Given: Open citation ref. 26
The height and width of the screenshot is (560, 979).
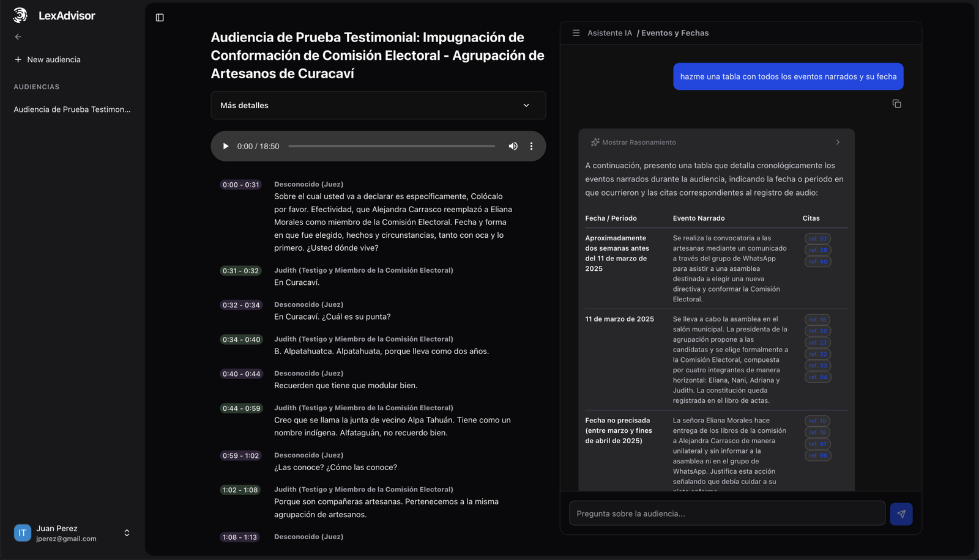Looking at the screenshot, I should (817, 331).
